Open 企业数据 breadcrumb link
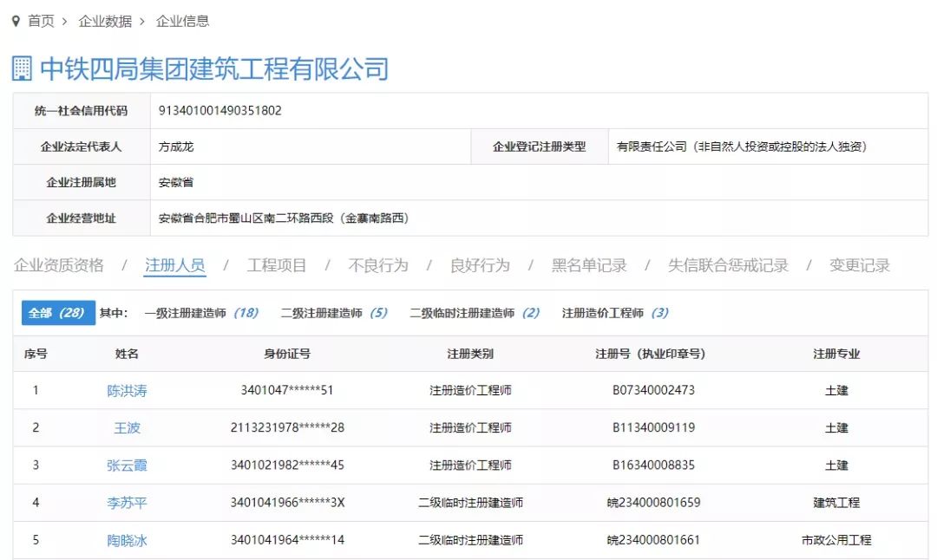This screenshot has width=937, height=560. (105, 21)
